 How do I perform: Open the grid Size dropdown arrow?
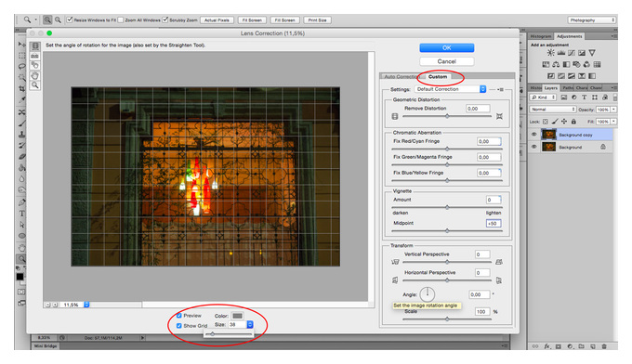[x=250, y=325]
